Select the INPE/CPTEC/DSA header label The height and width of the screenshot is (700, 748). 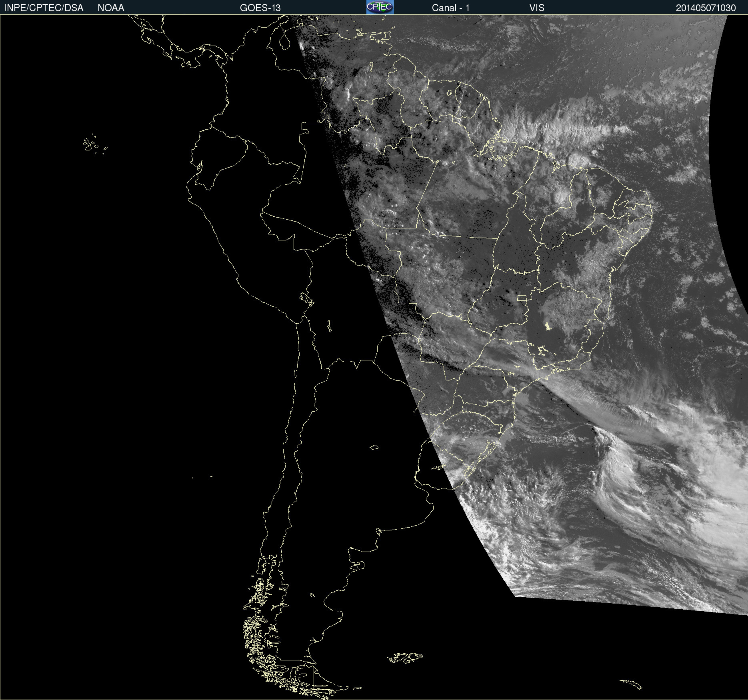click(44, 8)
